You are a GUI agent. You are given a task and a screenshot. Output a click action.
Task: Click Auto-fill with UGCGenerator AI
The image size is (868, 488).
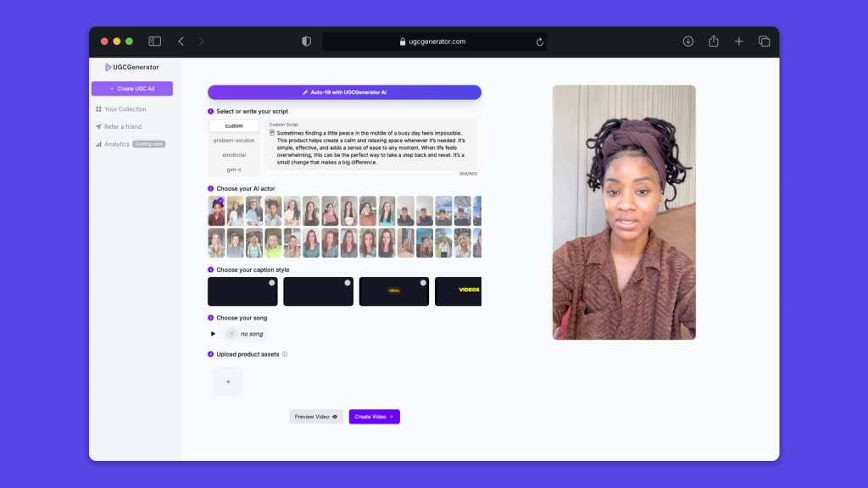click(x=344, y=92)
